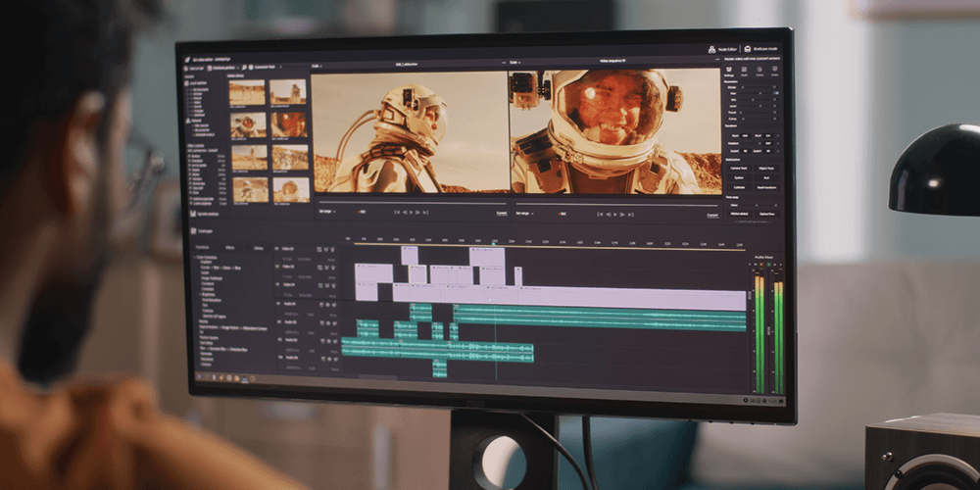Jump to end in left viewer

tap(425, 213)
